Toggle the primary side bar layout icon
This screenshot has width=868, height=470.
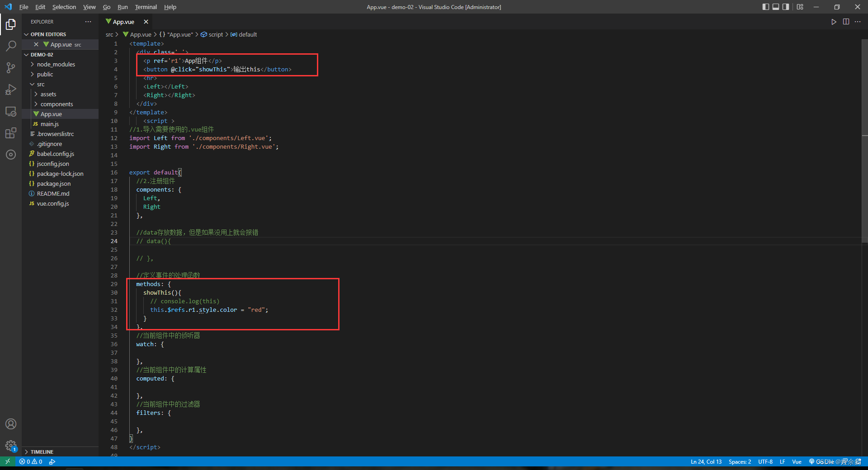[x=765, y=7]
